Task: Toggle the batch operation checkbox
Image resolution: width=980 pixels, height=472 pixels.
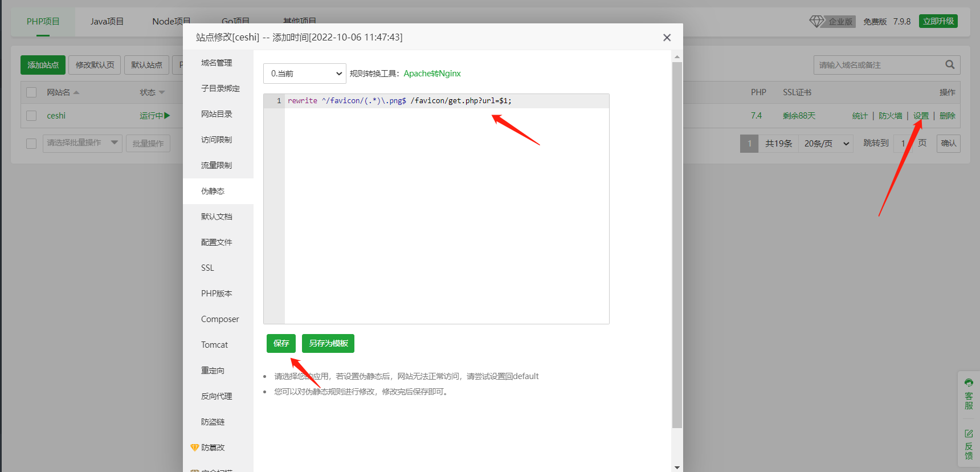Action: pyautogui.click(x=31, y=143)
